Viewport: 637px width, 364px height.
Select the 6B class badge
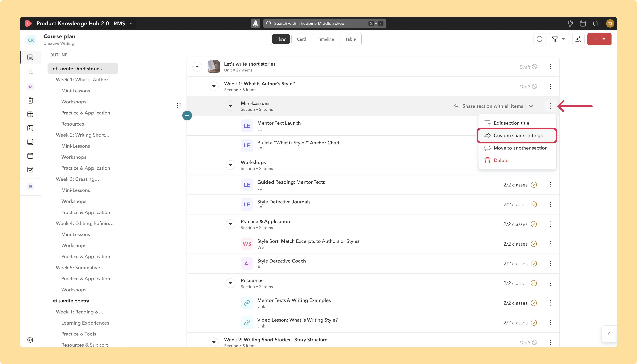(30, 186)
